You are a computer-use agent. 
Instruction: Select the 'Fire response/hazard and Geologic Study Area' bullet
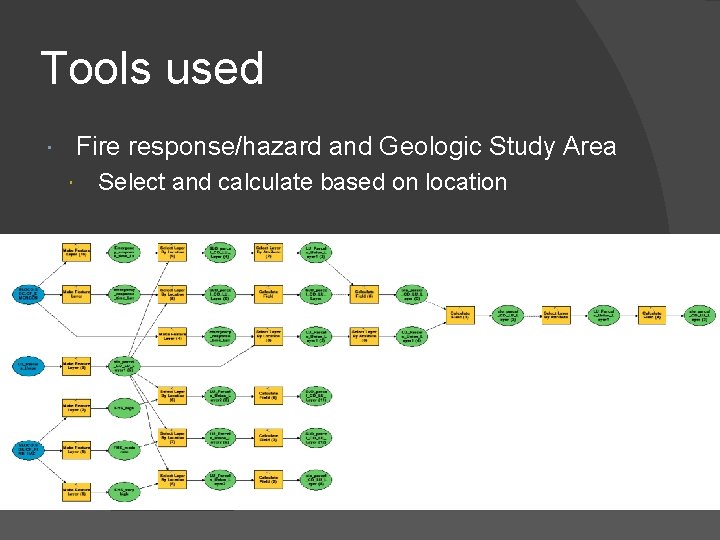click(x=346, y=147)
